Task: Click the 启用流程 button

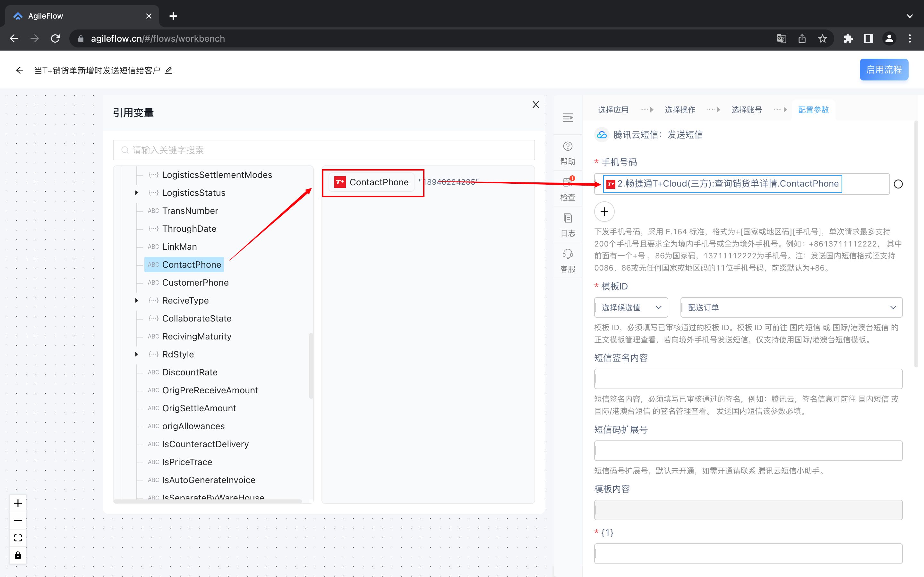Action: (x=884, y=70)
